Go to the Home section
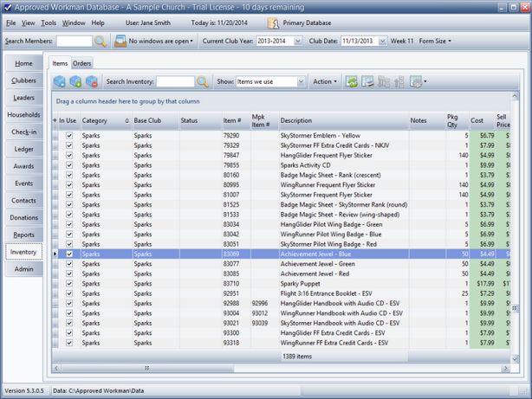This screenshot has width=532, height=399. (23, 63)
